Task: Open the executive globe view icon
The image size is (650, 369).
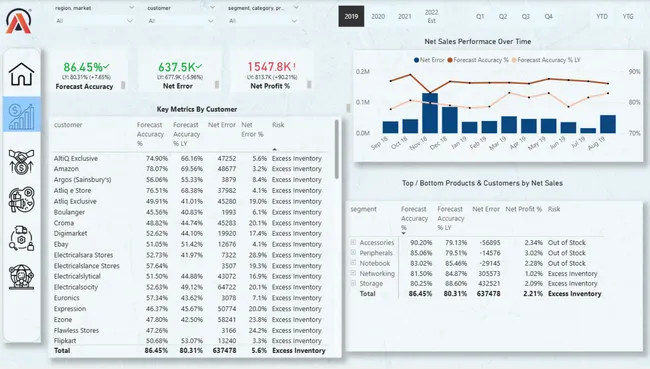Action: click(22, 277)
